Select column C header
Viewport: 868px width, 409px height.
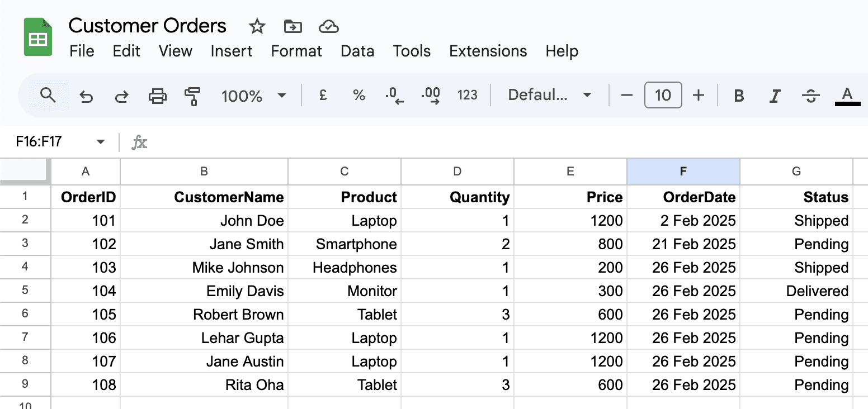point(345,172)
